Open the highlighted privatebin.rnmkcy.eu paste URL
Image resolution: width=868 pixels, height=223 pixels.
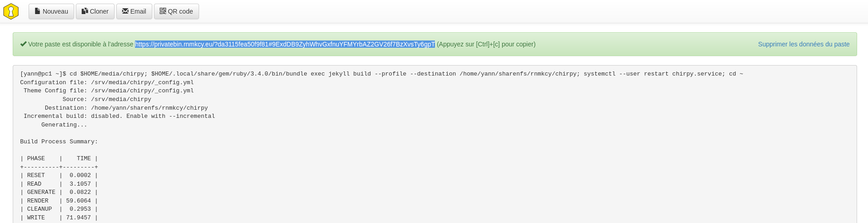[284, 44]
